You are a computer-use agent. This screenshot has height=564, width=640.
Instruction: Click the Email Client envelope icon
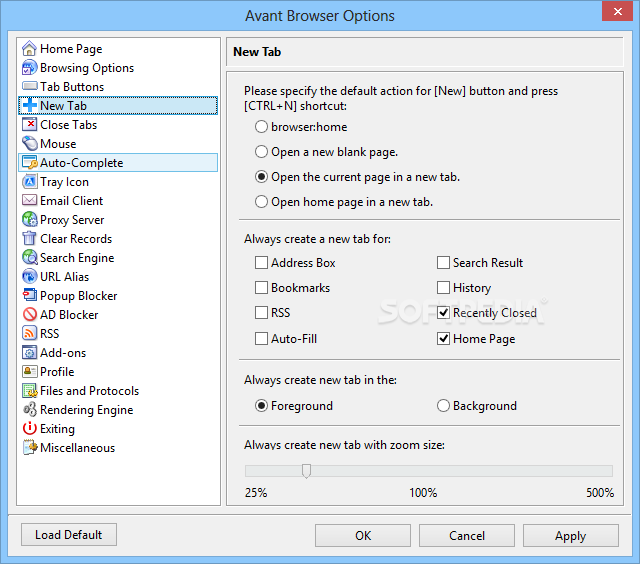coord(29,200)
